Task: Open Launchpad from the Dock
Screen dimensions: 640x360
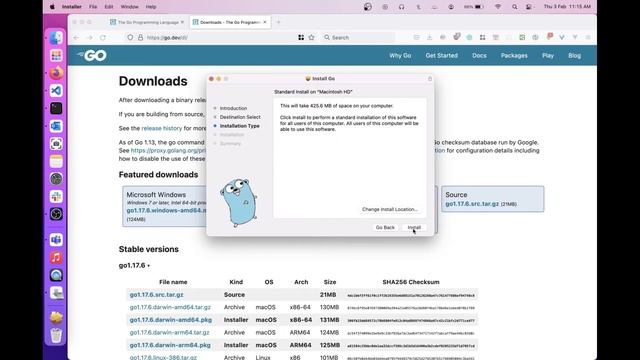Action: pyautogui.click(x=56, y=56)
